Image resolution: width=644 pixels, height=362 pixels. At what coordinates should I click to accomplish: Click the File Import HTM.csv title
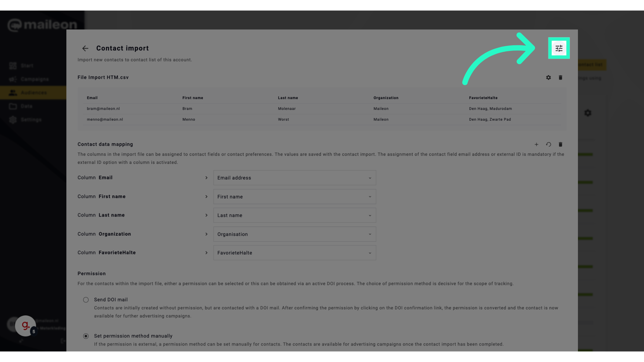tap(103, 77)
